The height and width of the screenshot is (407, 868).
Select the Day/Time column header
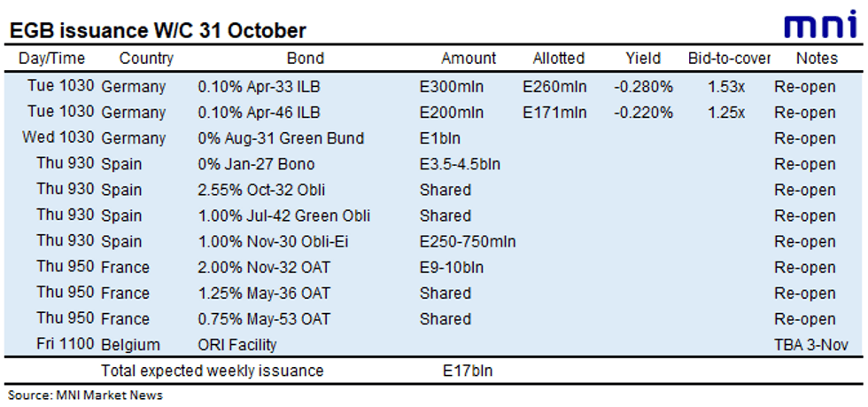point(52,59)
